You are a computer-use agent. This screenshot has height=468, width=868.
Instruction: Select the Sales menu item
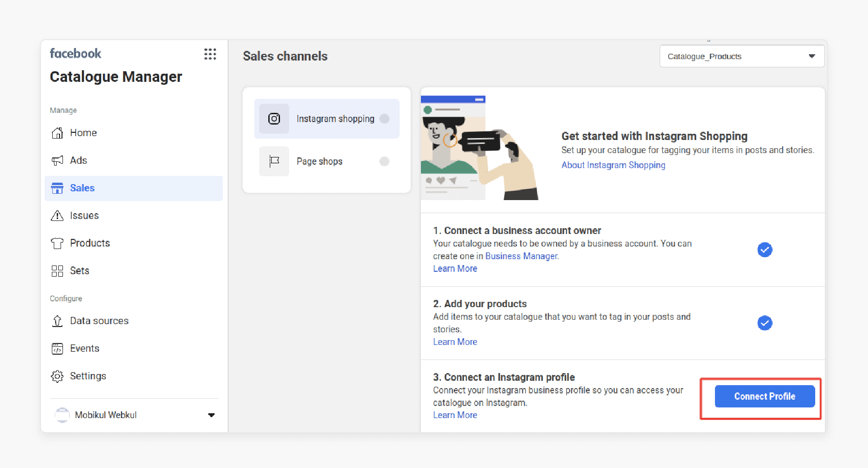pyautogui.click(x=134, y=188)
